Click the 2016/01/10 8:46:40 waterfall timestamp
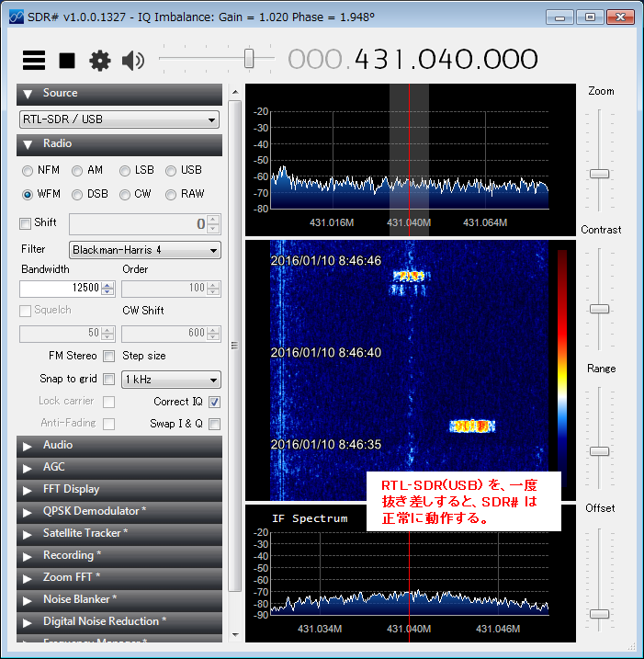The height and width of the screenshot is (659, 644). click(325, 352)
